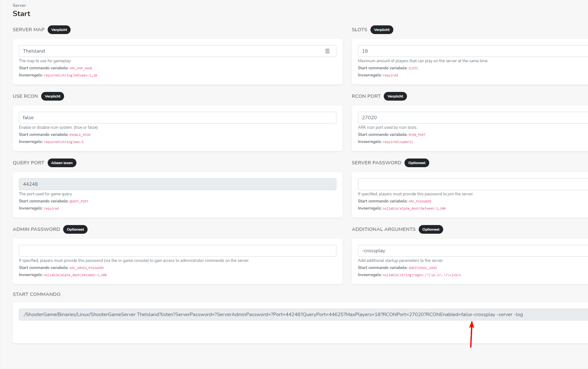Click the Verplicht badge next to Use RCON
Screen dimensions: 588x369
pos(53,96)
